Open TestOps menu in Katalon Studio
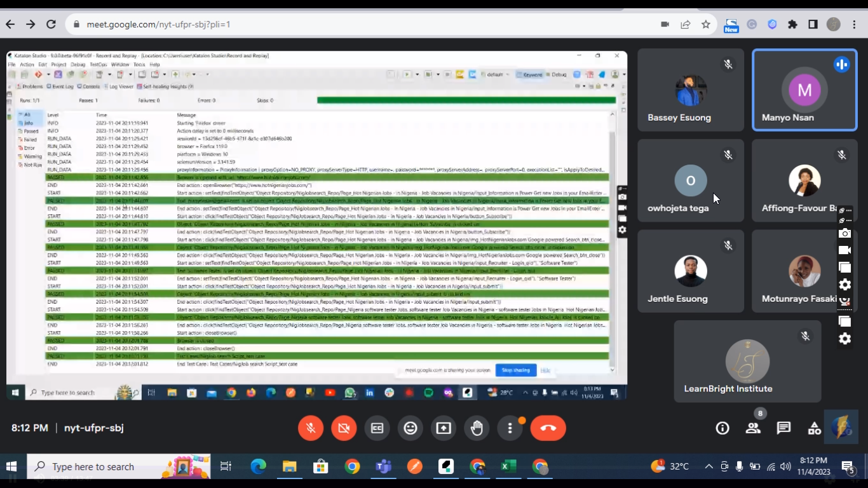The width and height of the screenshot is (868, 488). coord(98,65)
